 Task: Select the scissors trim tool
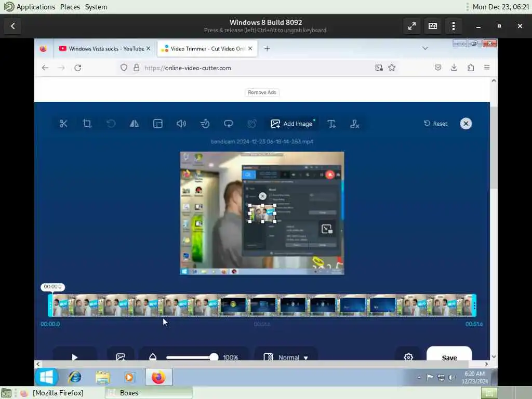pyautogui.click(x=63, y=124)
